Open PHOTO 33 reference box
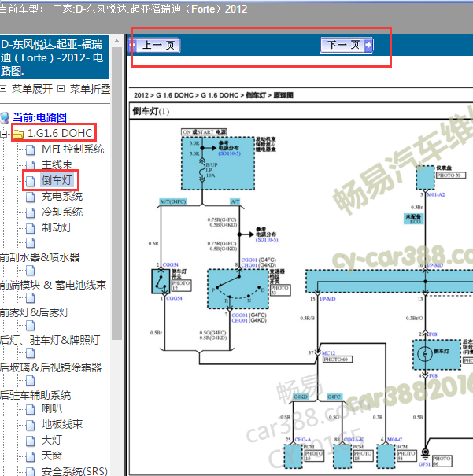Viewport: 473px width, 476px height. pos(280,290)
